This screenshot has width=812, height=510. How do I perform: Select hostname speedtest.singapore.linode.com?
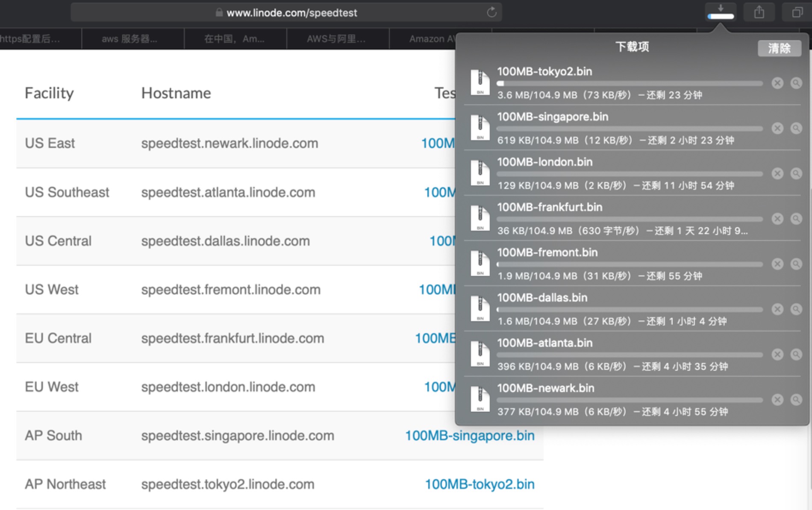pyautogui.click(x=238, y=435)
